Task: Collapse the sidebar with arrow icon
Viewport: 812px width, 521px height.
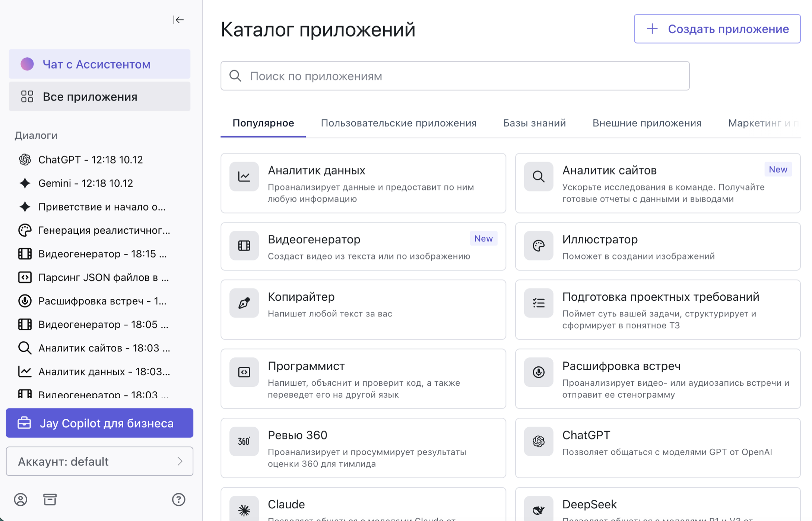Action: pyautogui.click(x=178, y=20)
